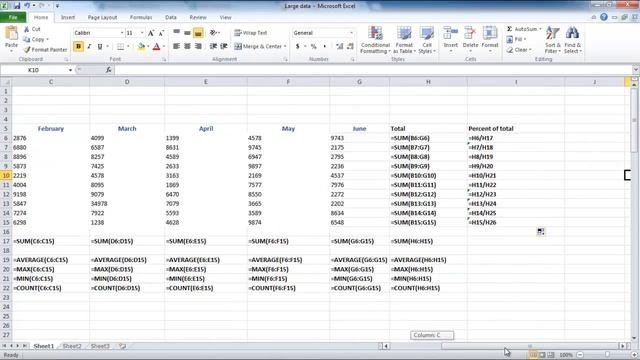Open the Clear dropdown menu
The height and width of the screenshot is (360, 640).
pyautogui.click(x=519, y=50)
